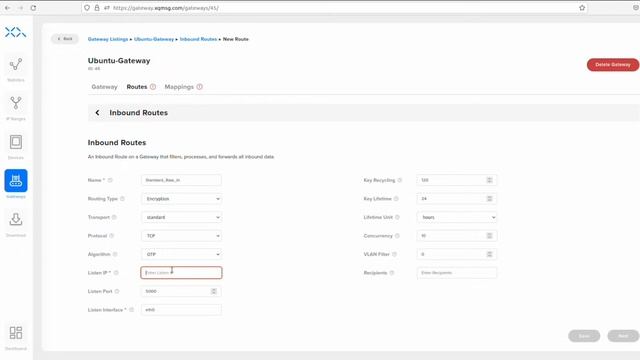
Task: Click the Concurrency stepper arrows
Action: 489,236
